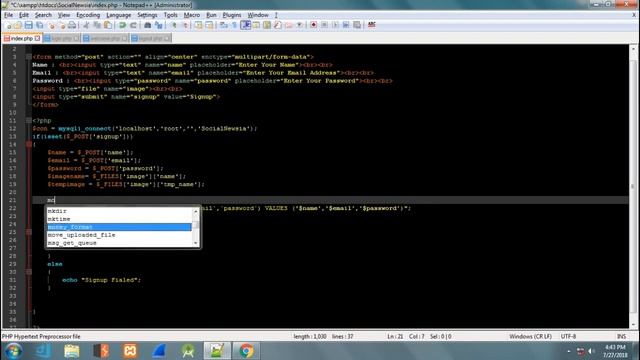Image resolution: width=640 pixels, height=360 pixels.
Task: Click the Ln : 21 status bar entry
Action: coord(395,337)
